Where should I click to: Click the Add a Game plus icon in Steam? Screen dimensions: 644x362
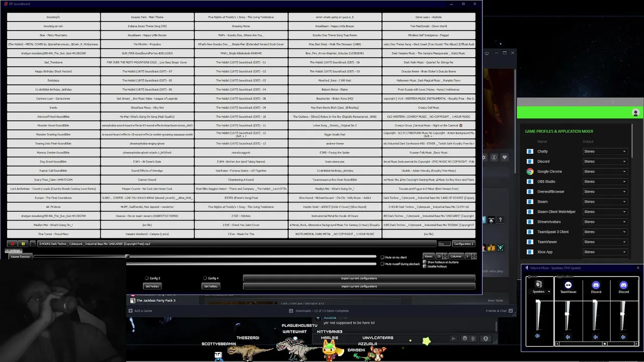pos(130,311)
